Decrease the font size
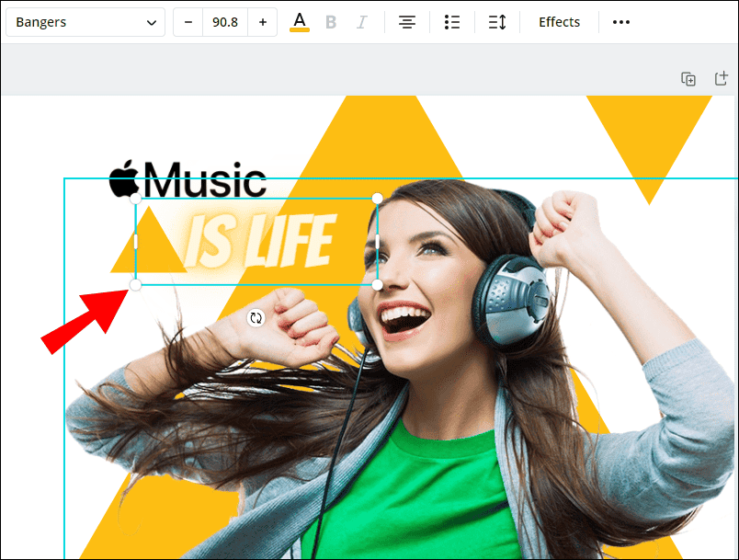 [188, 21]
